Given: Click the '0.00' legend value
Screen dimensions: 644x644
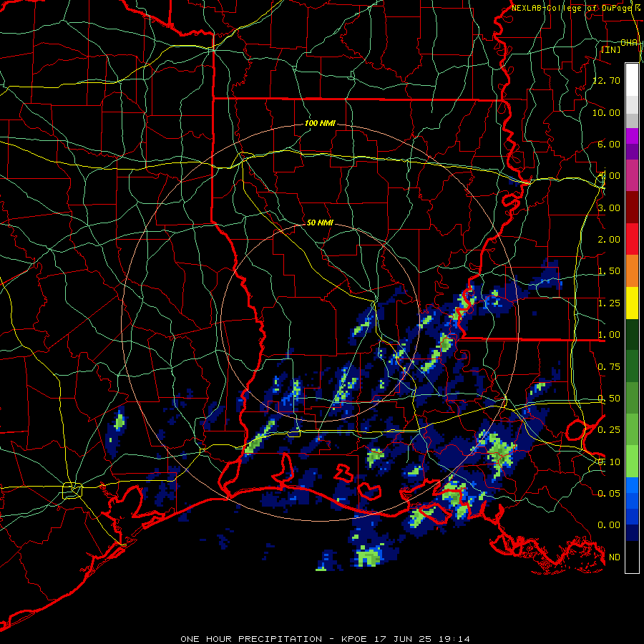Looking at the screenshot, I should click(609, 525).
